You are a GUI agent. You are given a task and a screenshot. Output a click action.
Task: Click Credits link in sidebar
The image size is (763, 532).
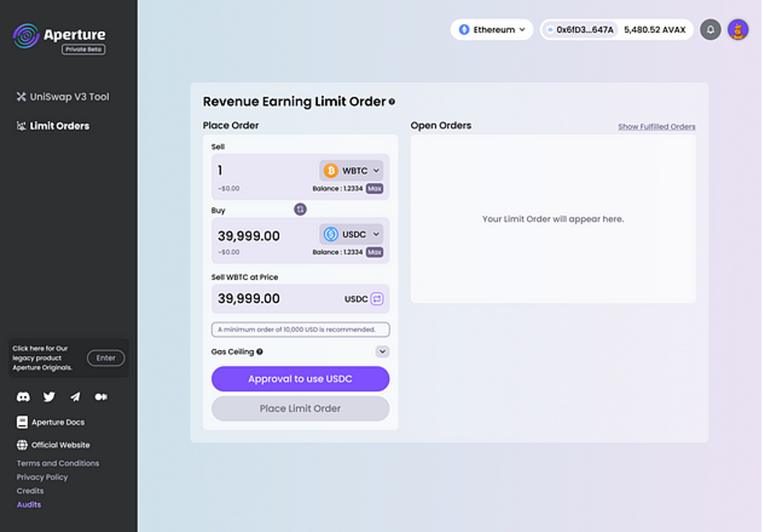click(30, 491)
